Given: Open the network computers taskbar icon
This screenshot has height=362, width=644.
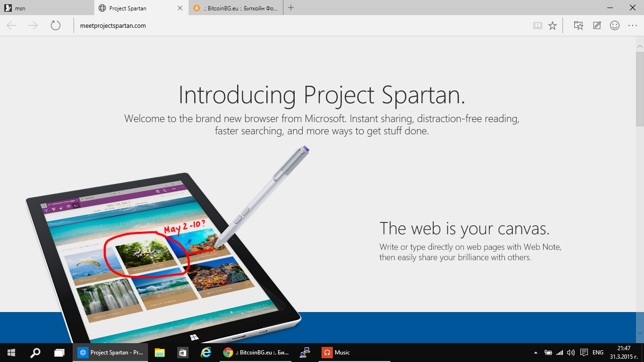Looking at the screenshot, I should click(305, 353).
